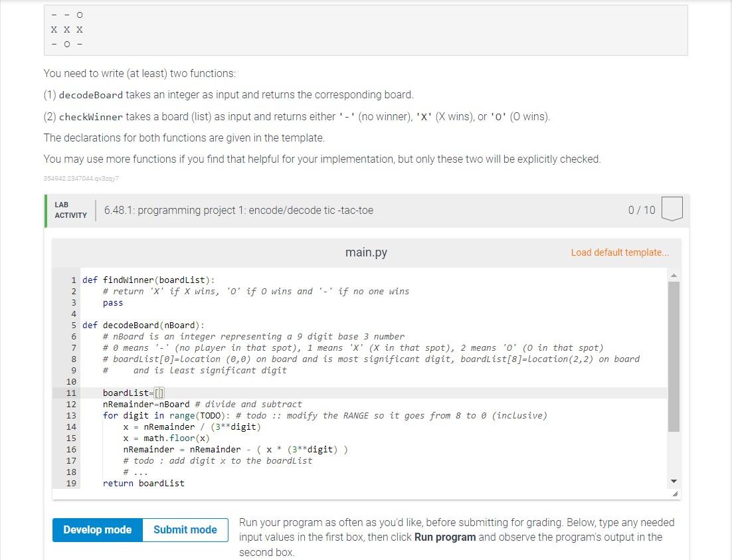Click the resize grip at the editor's bottom-right corner
This screenshot has width=732, height=560.
pyautogui.click(x=676, y=492)
